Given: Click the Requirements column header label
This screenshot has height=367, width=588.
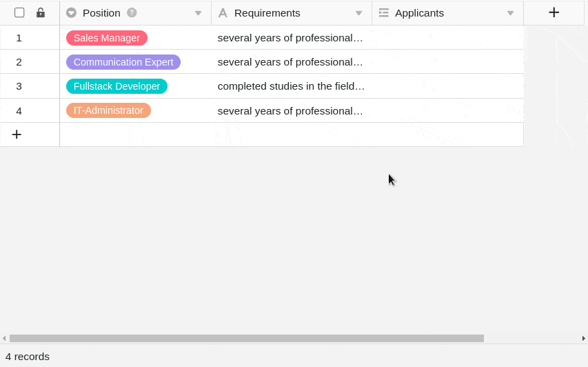Looking at the screenshot, I should [267, 13].
